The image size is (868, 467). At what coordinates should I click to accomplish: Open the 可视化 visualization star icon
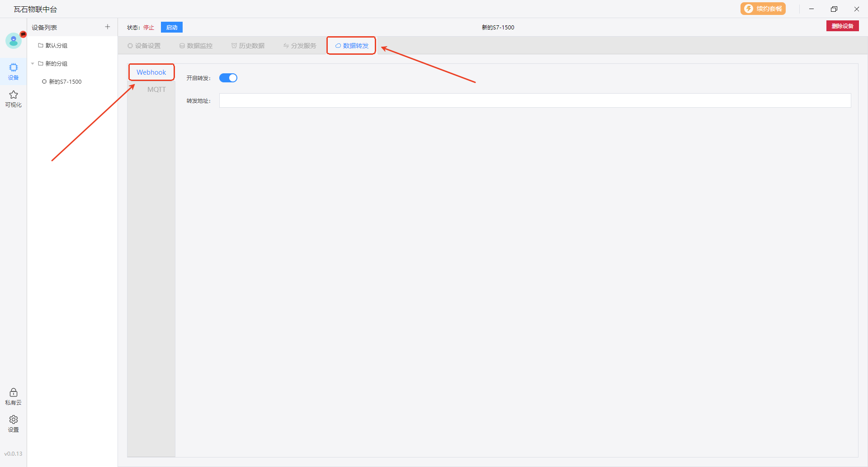[14, 99]
